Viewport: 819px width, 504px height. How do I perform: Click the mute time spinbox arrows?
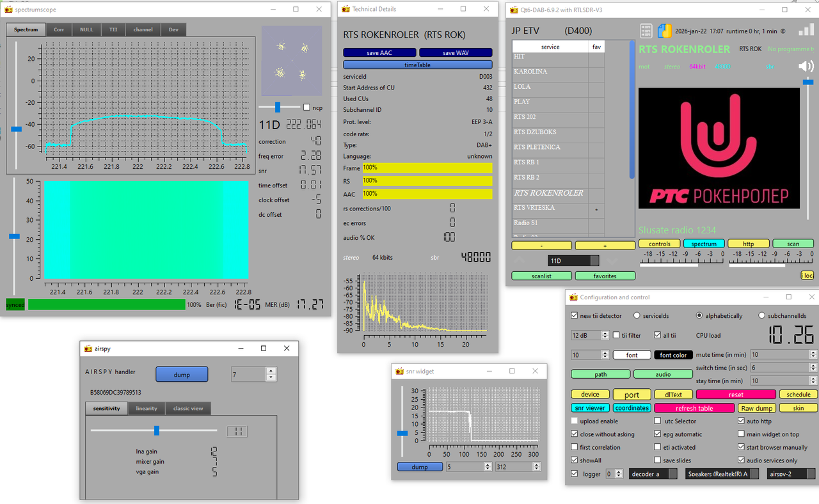[x=813, y=354]
